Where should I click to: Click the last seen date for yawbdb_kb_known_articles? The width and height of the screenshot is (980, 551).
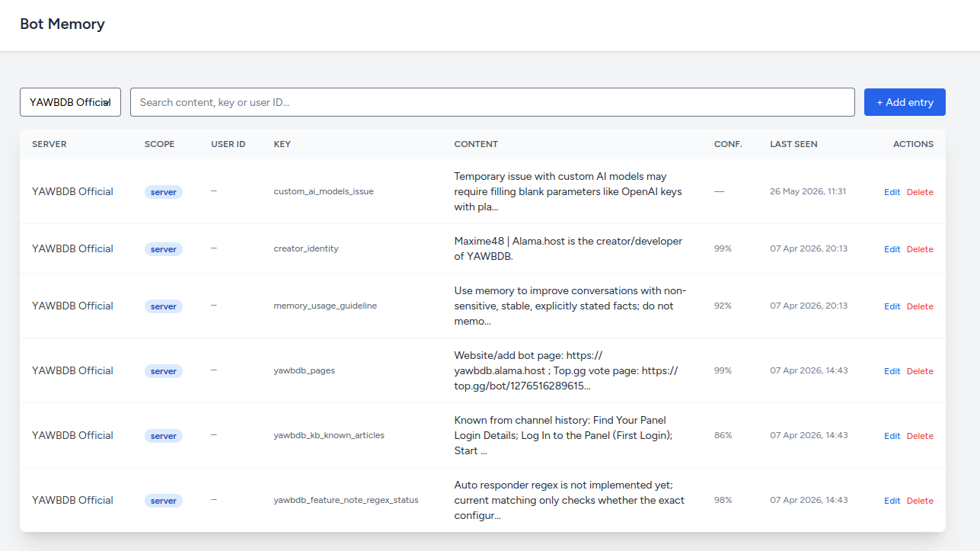coord(809,435)
